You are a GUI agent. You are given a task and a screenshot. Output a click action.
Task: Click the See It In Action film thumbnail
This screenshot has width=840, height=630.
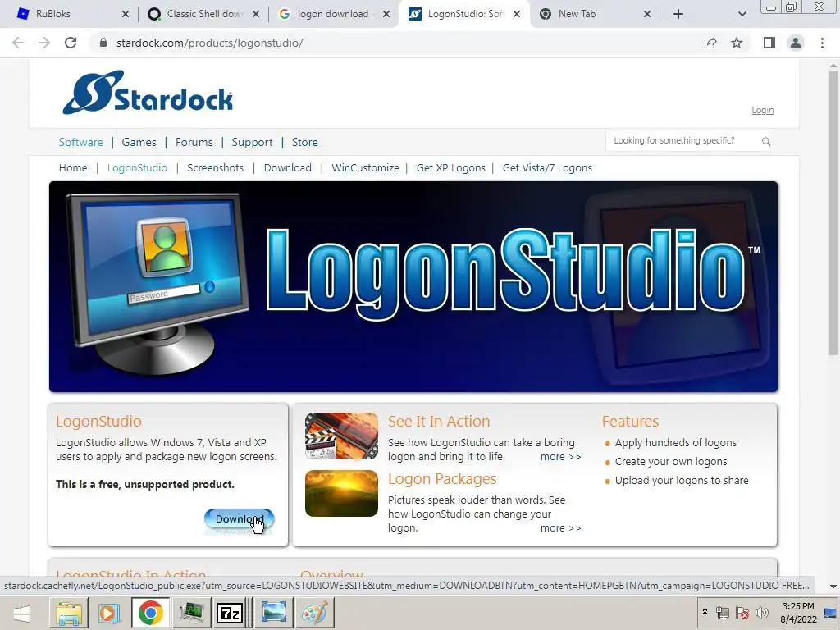[341, 436]
